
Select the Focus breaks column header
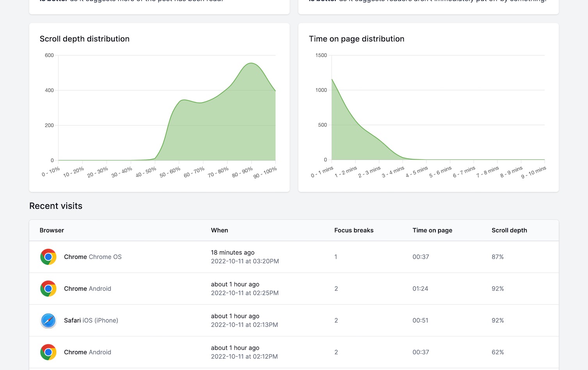tap(354, 230)
